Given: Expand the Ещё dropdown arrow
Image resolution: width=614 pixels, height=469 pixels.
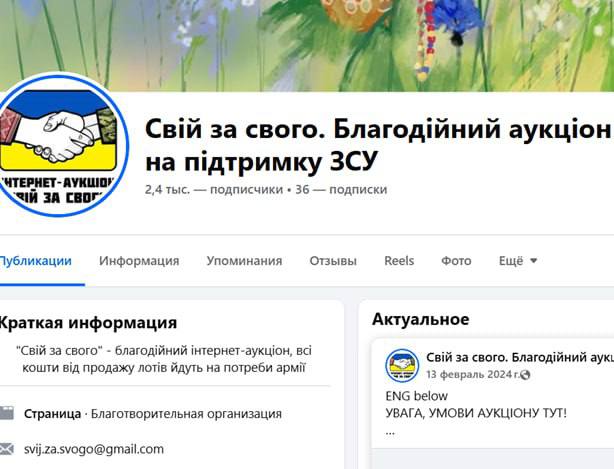Looking at the screenshot, I should click(533, 260).
